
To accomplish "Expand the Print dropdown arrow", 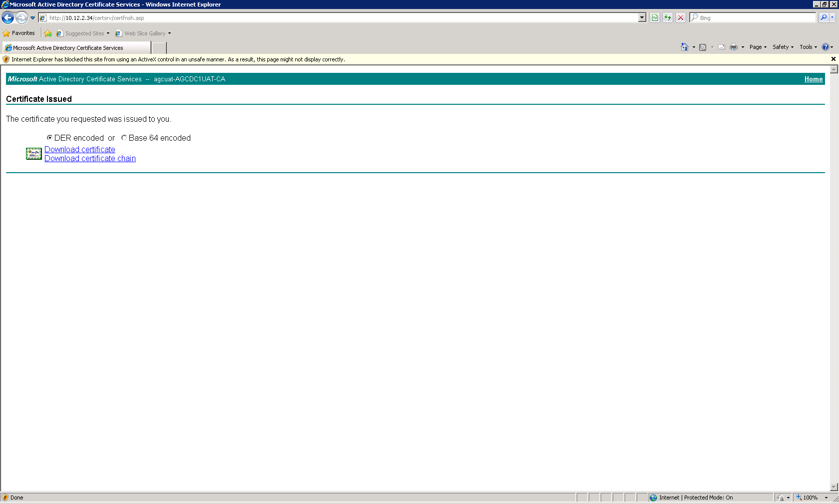I will click(x=743, y=47).
